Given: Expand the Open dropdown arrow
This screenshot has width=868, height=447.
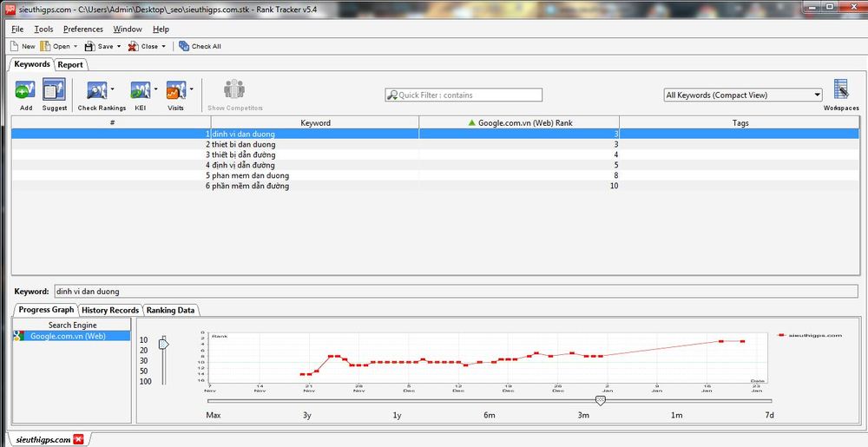Looking at the screenshot, I should click(76, 47).
